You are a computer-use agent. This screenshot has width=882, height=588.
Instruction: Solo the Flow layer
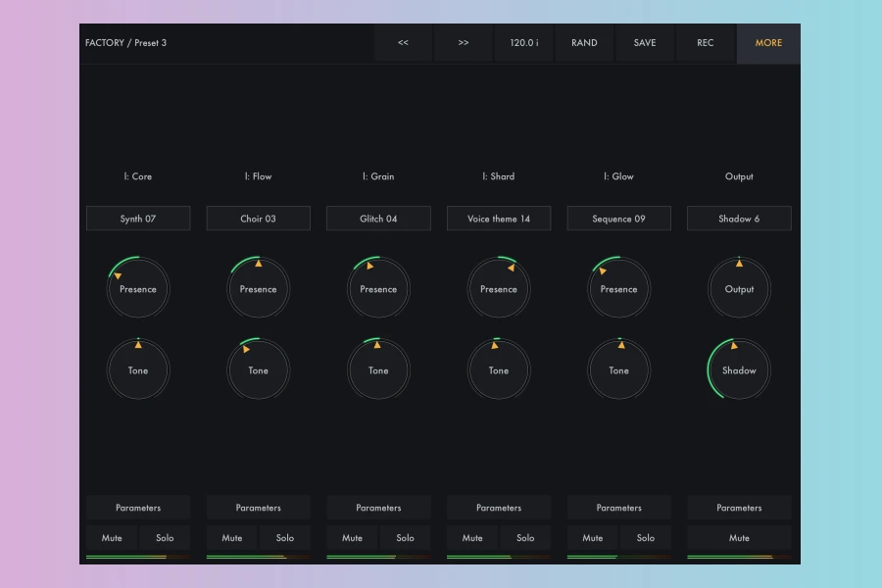click(x=284, y=538)
